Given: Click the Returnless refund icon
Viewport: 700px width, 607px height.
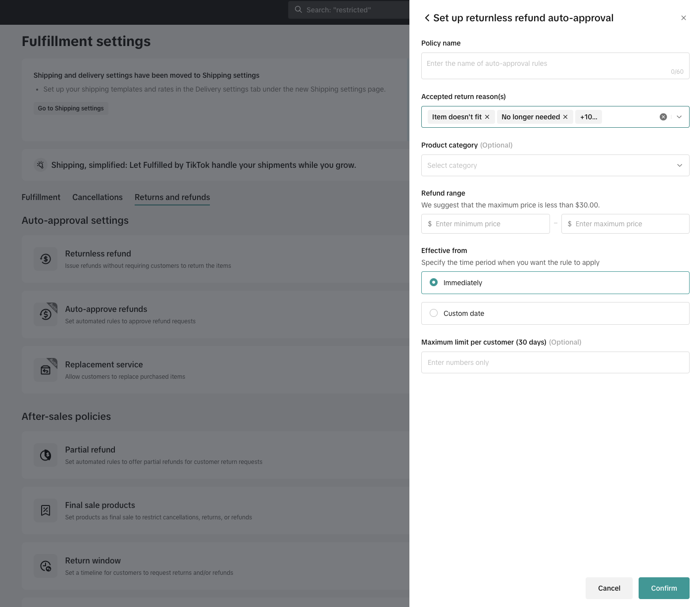Looking at the screenshot, I should pyautogui.click(x=46, y=258).
